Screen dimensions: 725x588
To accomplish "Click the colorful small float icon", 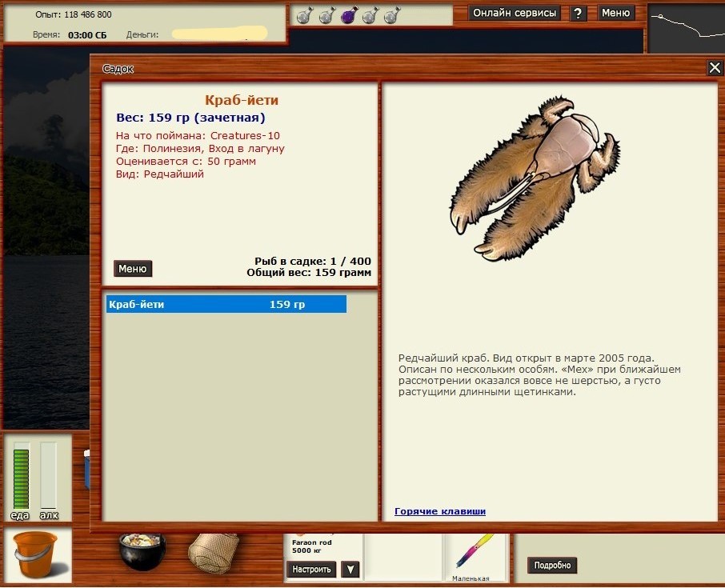I will coord(474,552).
